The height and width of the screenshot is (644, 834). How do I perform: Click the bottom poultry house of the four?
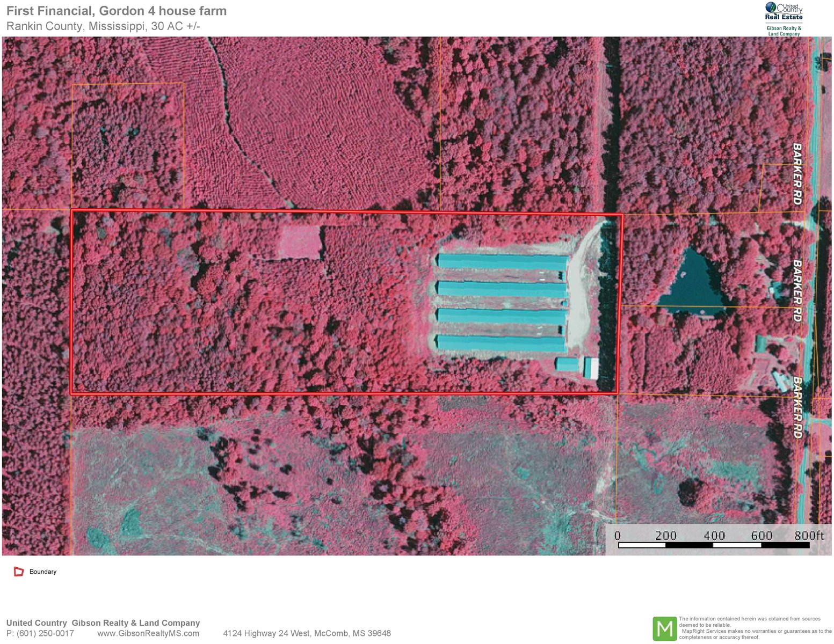tap(501, 343)
